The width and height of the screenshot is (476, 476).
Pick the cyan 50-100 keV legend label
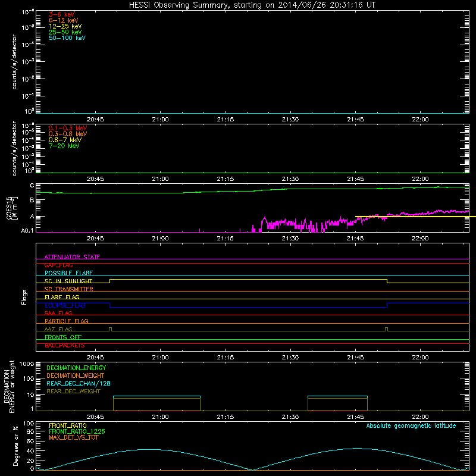(67, 38)
